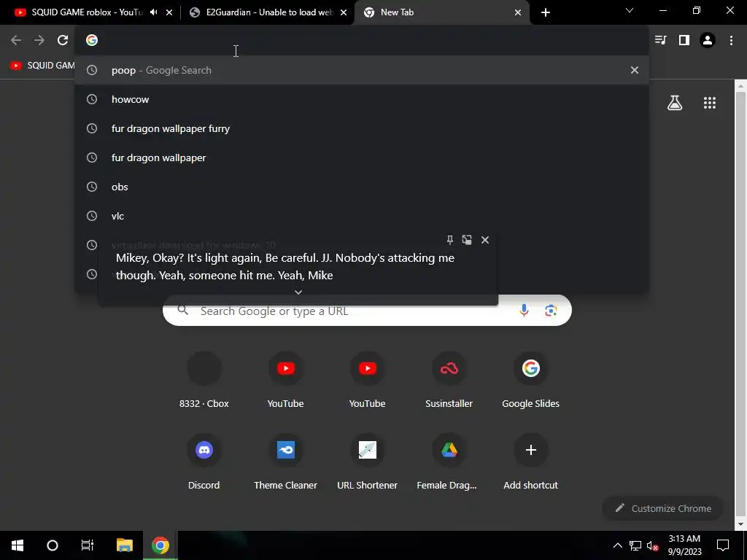This screenshot has width=747, height=560.
Task: Open the Chrome three-dot menu
Action: 731,40
